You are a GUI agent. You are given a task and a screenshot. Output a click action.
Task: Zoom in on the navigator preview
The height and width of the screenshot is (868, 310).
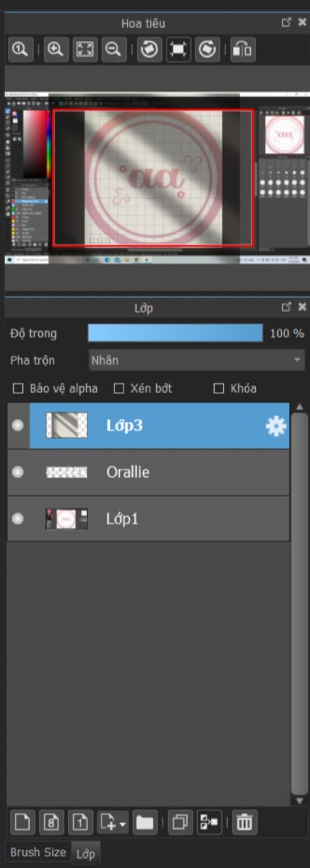[56, 50]
